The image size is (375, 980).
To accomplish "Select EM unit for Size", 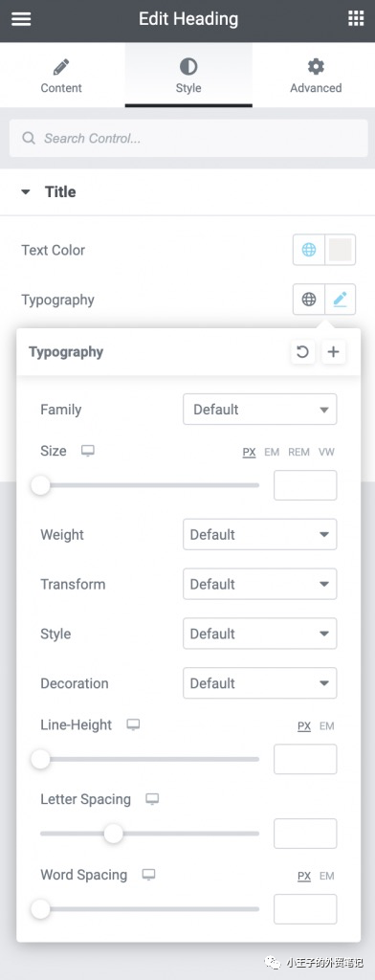I will tap(272, 452).
